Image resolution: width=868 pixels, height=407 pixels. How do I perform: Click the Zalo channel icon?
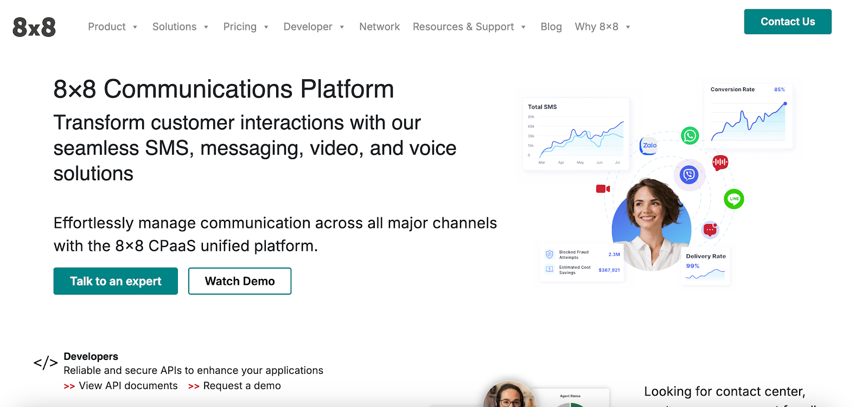[649, 145]
